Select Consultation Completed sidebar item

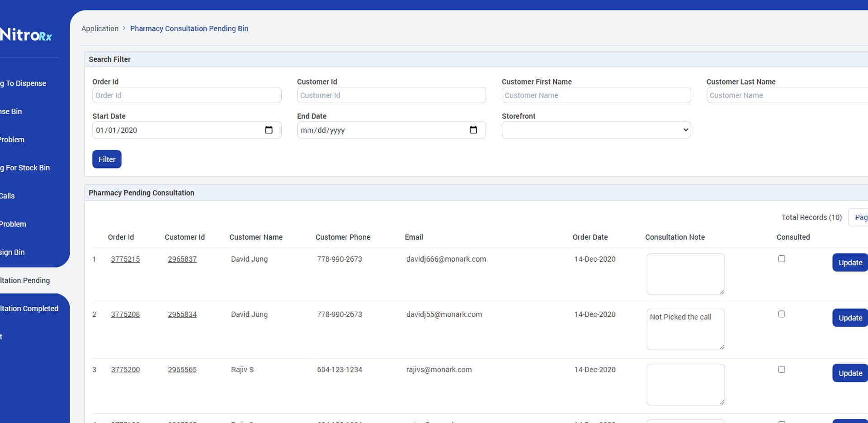(29, 308)
